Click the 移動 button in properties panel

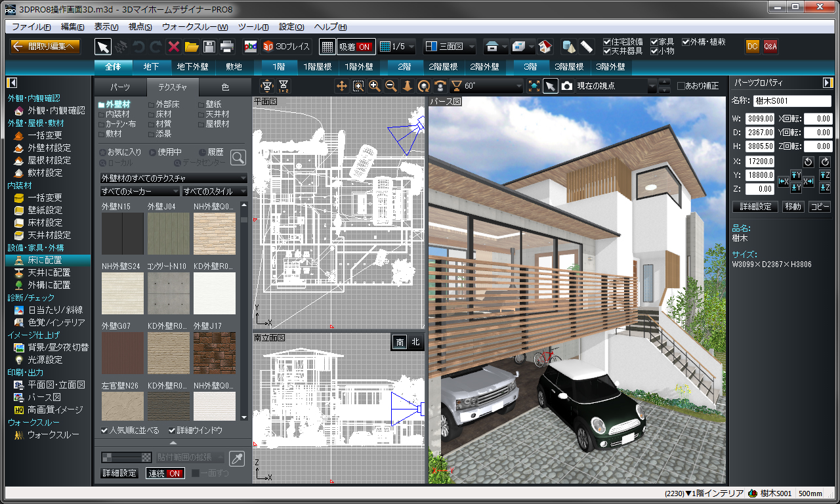tap(793, 207)
